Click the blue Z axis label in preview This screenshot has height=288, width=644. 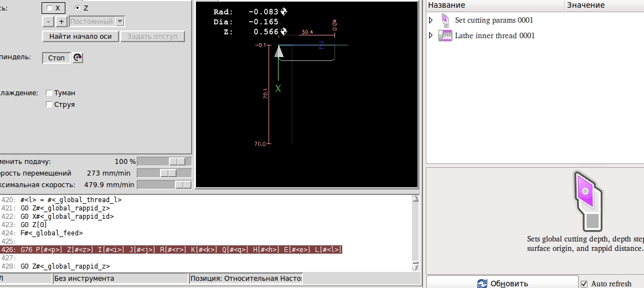[x=321, y=45]
